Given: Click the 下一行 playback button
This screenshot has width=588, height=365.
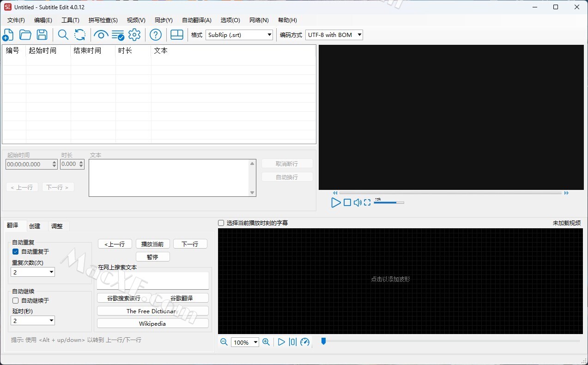Looking at the screenshot, I should [190, 244].
